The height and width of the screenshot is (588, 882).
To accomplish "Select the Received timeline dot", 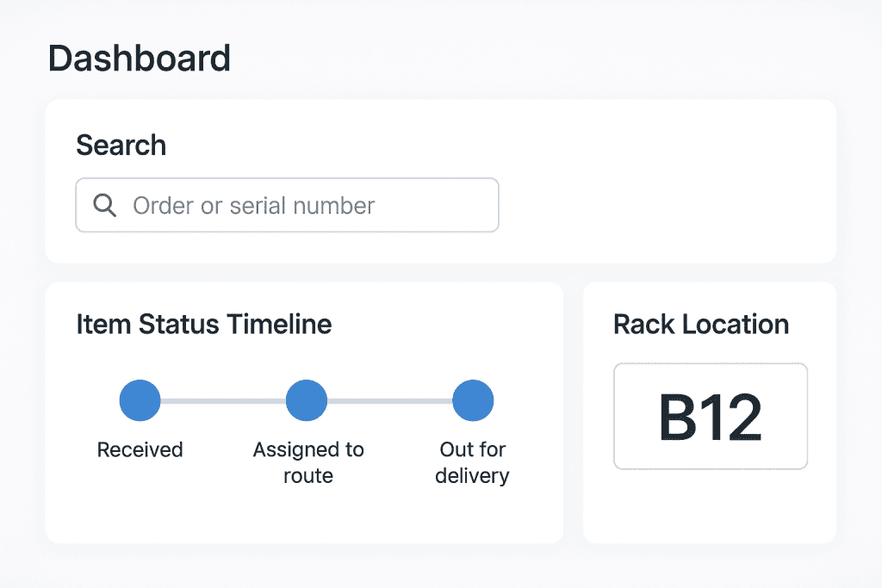I will click(x=140, y=401).
